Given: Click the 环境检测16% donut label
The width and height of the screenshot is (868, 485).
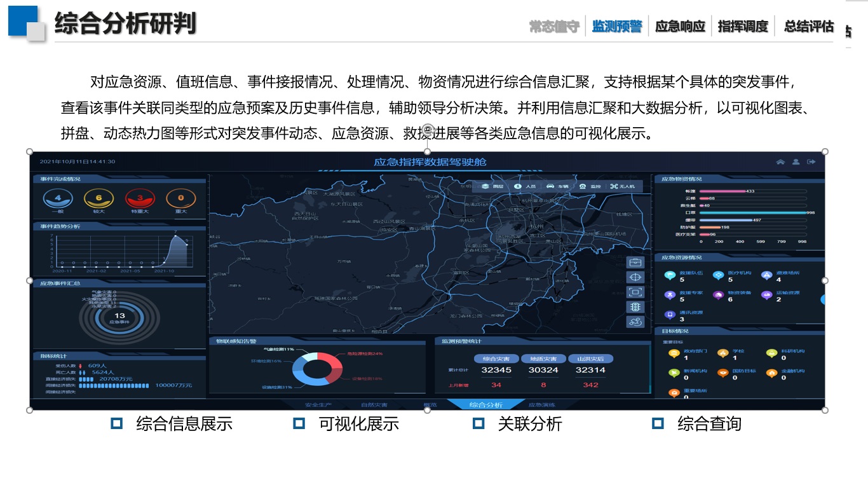Looking at the screenshot, I should coord(266,361).
